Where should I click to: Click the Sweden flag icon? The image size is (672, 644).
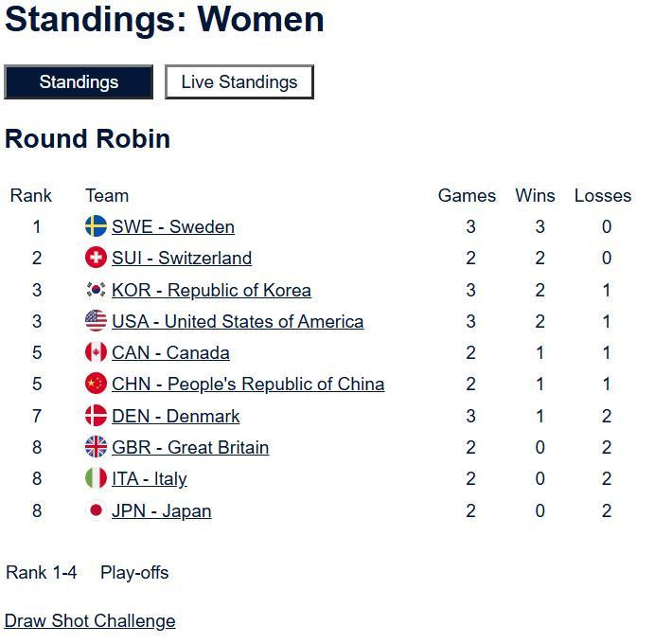coord(96,226)
